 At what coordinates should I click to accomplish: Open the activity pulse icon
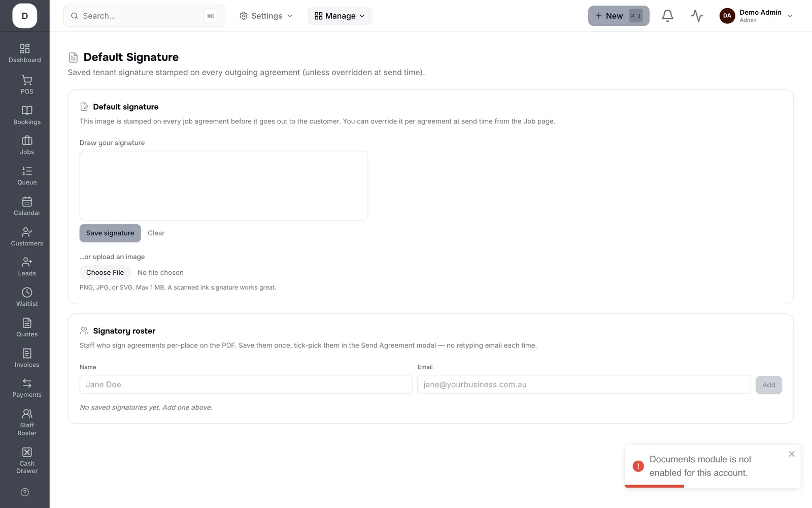697,16
